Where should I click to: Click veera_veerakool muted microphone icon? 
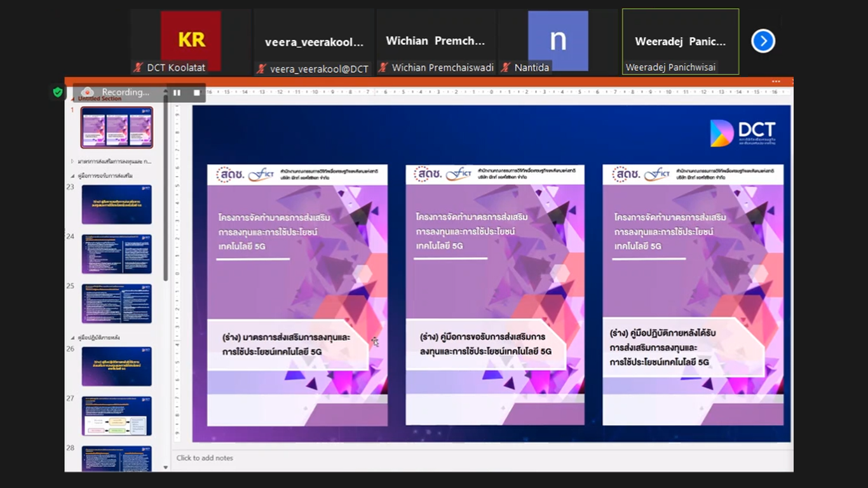tap(261, 69)
